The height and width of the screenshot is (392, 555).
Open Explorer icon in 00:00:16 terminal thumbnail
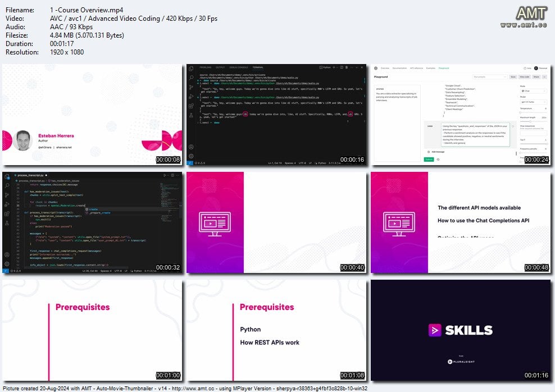(x=191, y=69)
